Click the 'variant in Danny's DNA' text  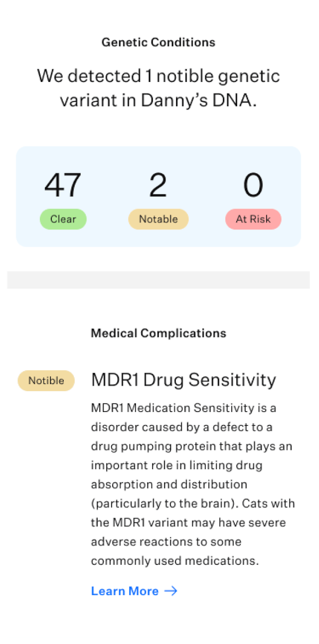click(x=158, y=100)
